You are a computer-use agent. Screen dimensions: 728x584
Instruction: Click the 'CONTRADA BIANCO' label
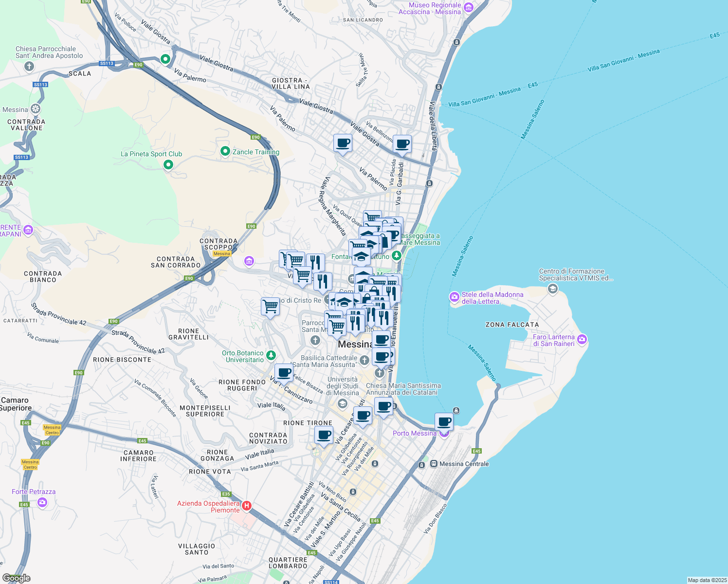(43, 276)
